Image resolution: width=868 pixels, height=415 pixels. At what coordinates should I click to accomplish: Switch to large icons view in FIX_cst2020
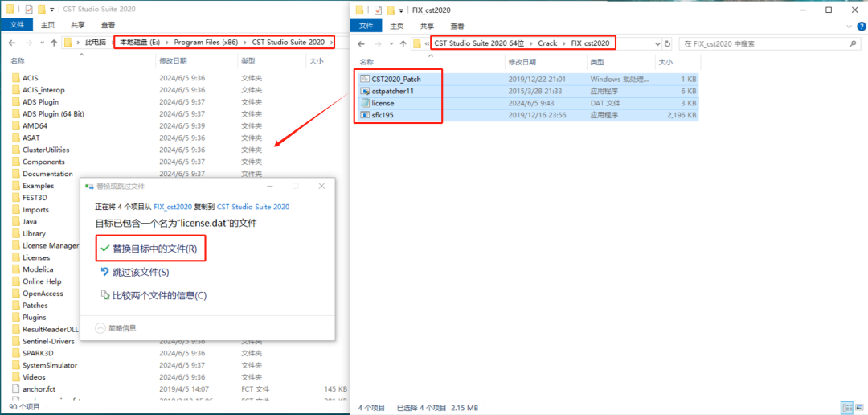coord(859,408)
